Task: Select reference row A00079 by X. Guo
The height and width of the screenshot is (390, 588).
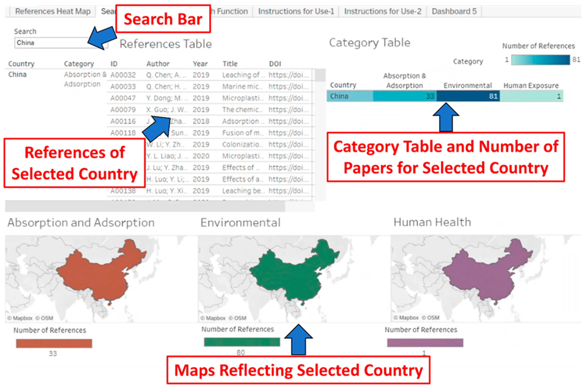Action: coord(123,110)
